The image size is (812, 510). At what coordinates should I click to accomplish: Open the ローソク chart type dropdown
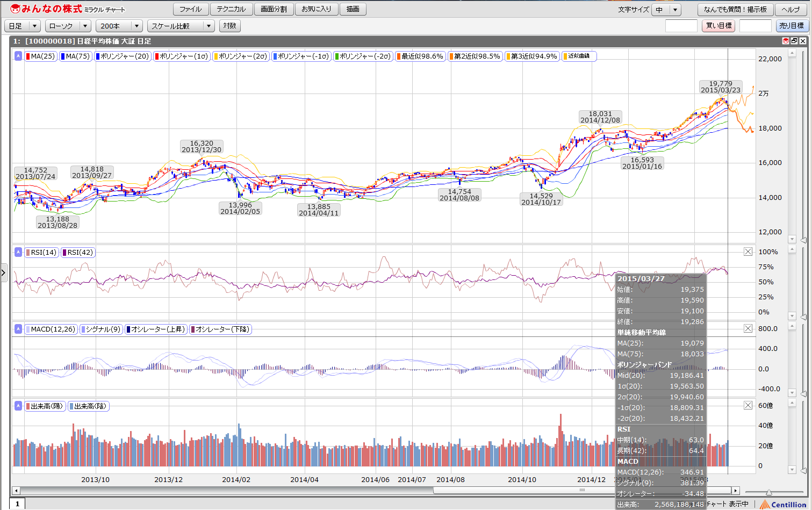(68, 26)
